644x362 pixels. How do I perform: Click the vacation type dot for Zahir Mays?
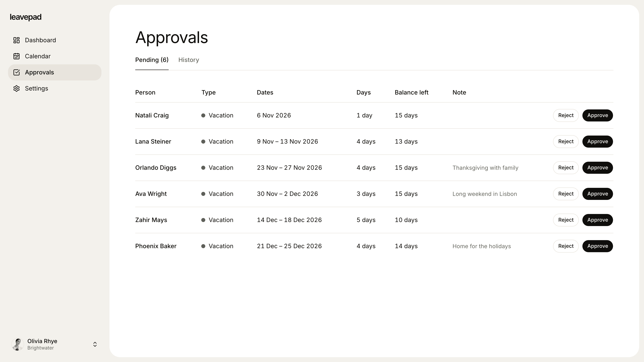(203, 220)
